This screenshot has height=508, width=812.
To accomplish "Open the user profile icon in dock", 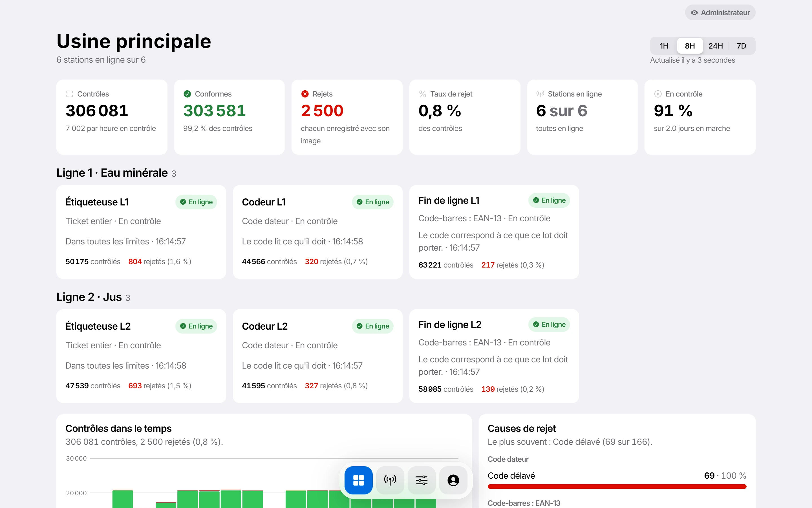I will 453,480.
